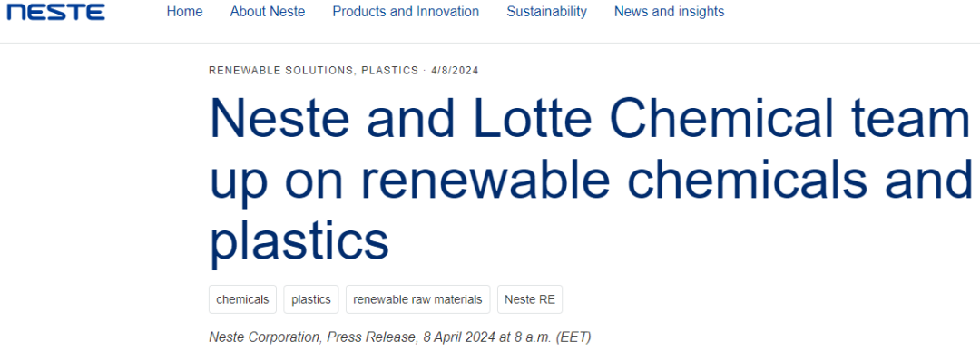Go to the Home page
980x352 pixels.
click(184, 12)
